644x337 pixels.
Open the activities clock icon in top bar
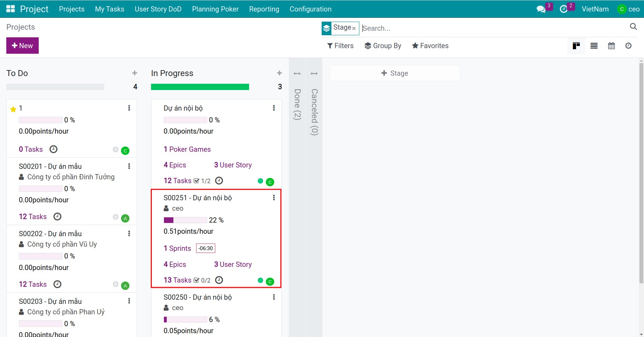tap(563, 9)
